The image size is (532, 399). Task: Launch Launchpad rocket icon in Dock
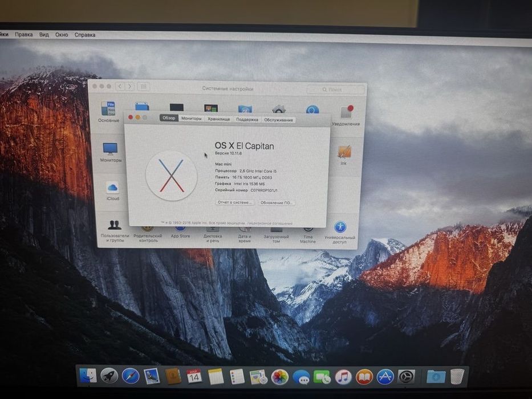coord(109,376)
